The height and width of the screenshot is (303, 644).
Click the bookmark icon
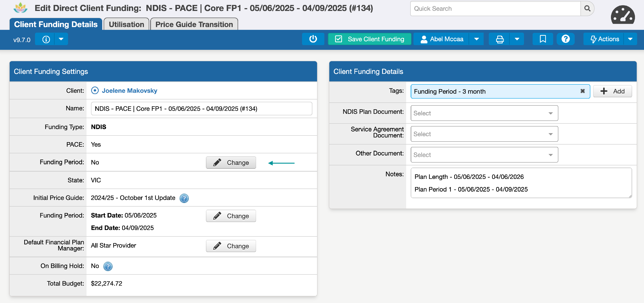click(x=543, y=39)
